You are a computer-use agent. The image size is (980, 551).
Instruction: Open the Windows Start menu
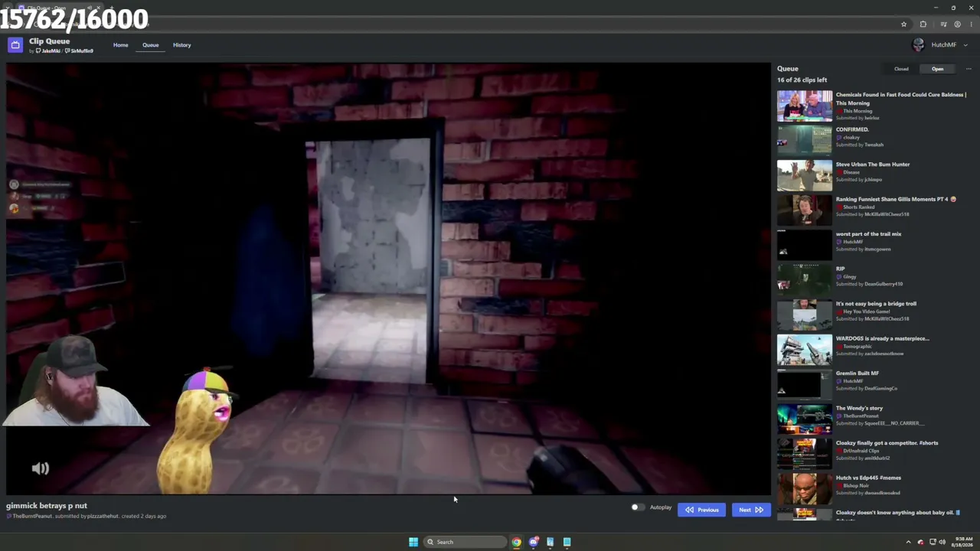pyautogui.click(x=413, y=542)
